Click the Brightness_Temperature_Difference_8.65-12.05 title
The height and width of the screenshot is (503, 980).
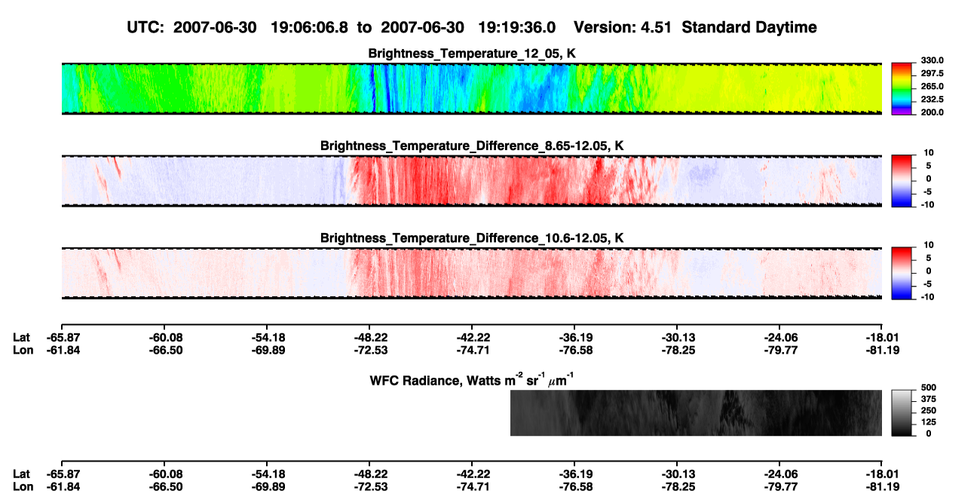tap(472, 146)
